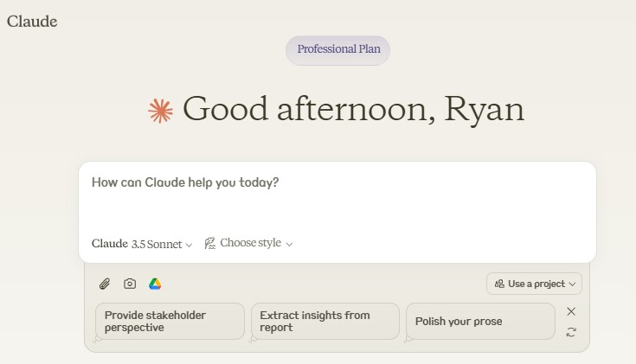Go to home via the Claude wordmark
This screenshot has height=364, width=636.
[x=32, y=22]
